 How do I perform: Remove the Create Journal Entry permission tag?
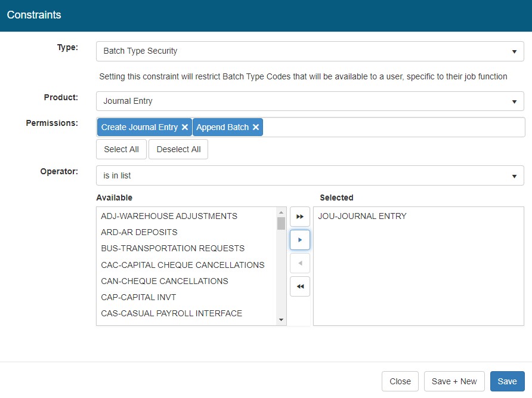(x=185, y=127)
